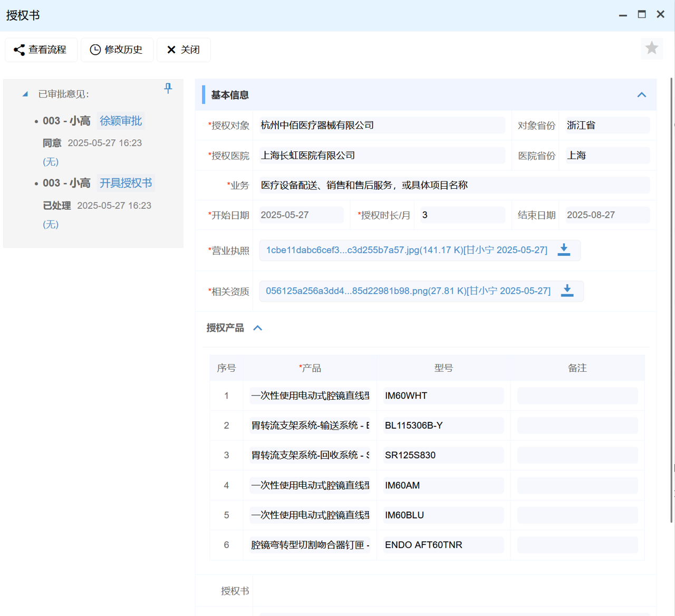Select the model field IM60WHT
675x616 pixels.
click(443, 396)
